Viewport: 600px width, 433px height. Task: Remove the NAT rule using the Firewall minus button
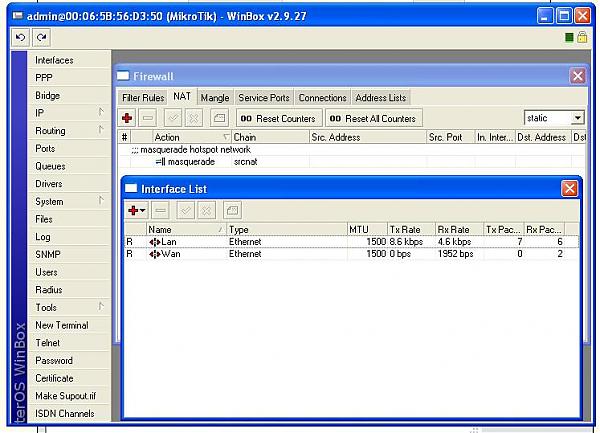click(x=148, y=118)
